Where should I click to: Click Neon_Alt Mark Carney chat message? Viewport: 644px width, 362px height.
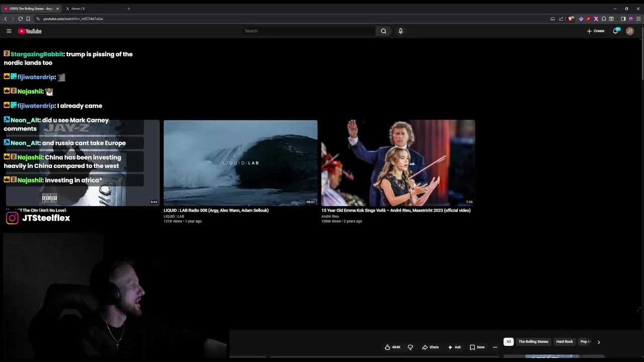[56, 124]
